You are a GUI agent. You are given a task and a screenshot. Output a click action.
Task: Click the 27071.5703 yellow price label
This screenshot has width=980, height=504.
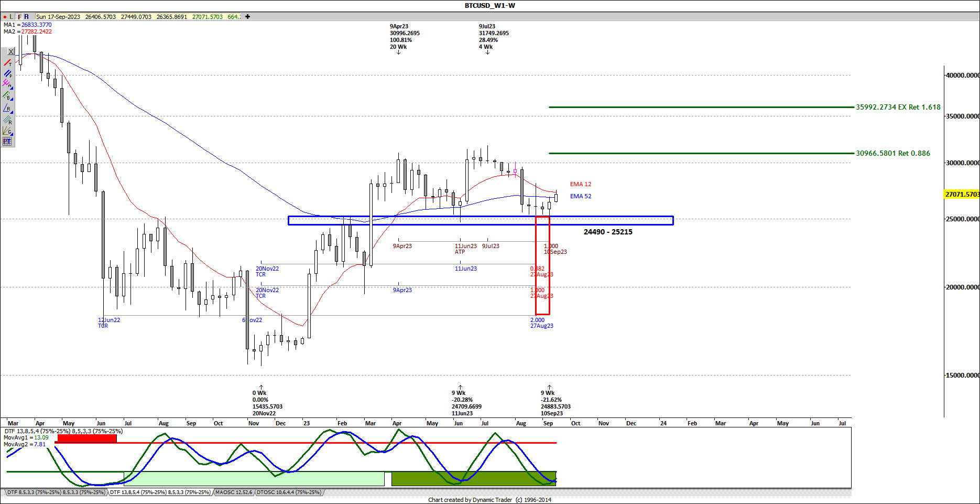click(x=961, y=194)
